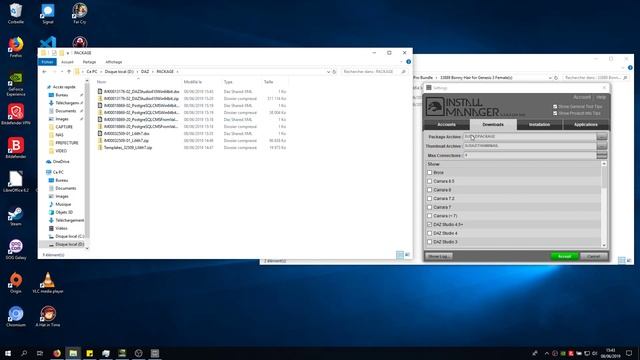Enable the Bryce checkbox
The height and width of the screenshot is (360, 640).
429,173
